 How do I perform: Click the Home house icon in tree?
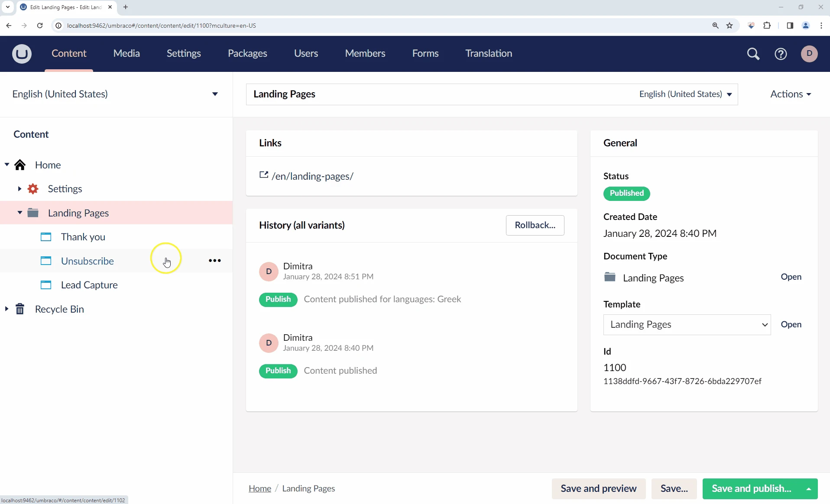coord(20,165)
